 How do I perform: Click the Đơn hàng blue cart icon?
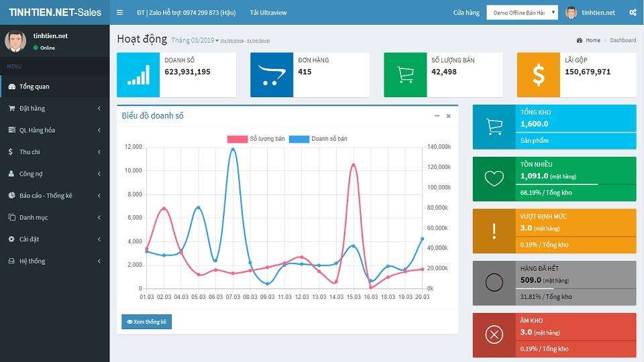(272, 74)
